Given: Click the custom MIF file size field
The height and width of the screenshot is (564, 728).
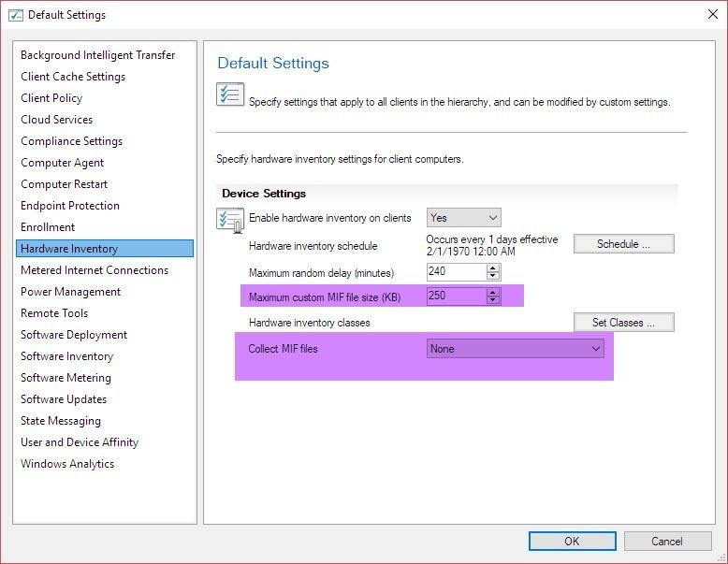Looking at the screenshot, I should (x=455, y=296).
